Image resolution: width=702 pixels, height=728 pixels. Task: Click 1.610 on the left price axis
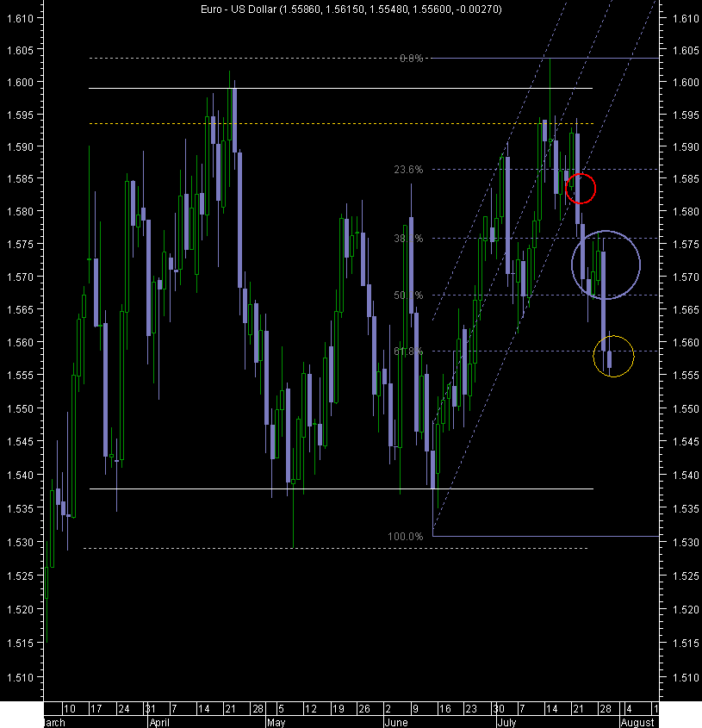point(20,19)
